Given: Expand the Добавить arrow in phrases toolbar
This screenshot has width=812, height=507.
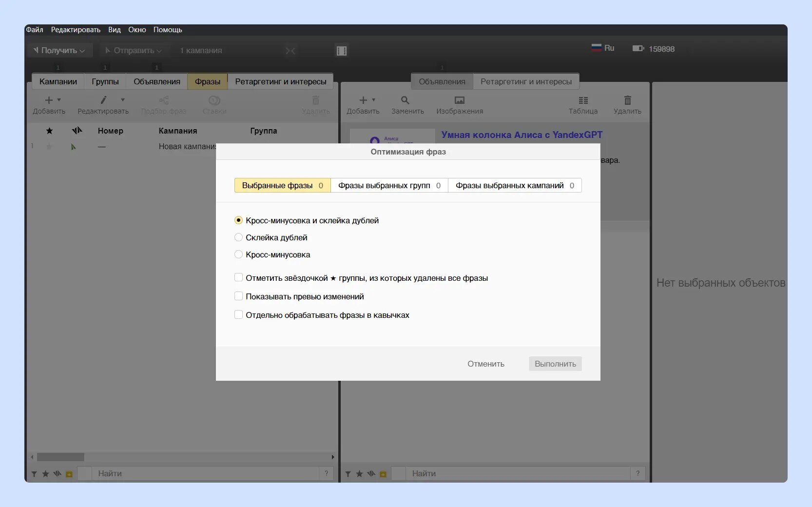Looking at the screenshot, I should [59, 100].
